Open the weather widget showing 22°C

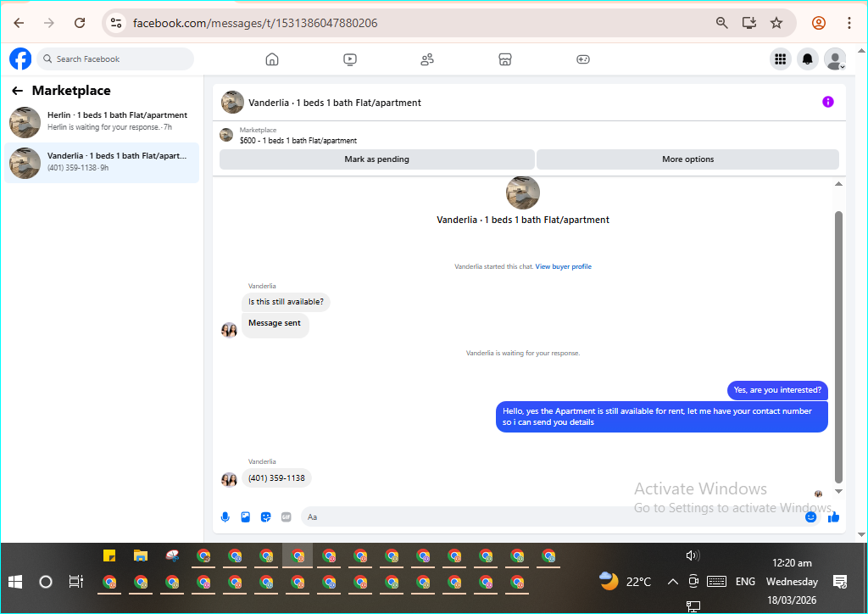point(626,581)
